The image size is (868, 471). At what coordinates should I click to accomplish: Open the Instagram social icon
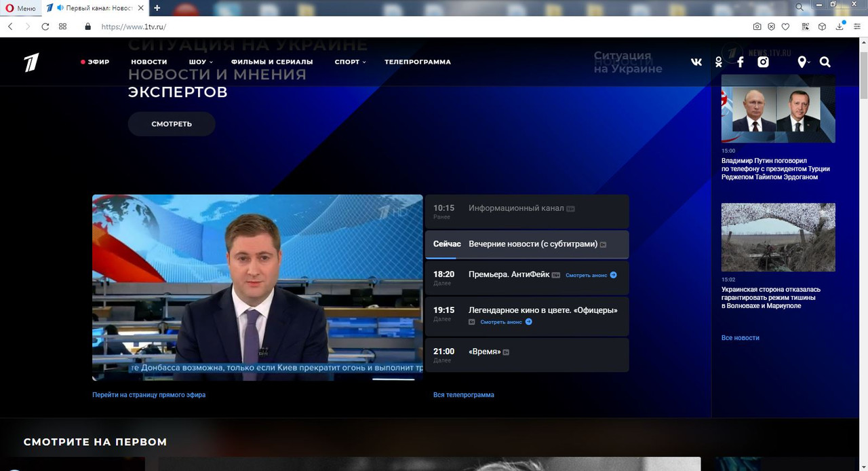tap(763, 62)
